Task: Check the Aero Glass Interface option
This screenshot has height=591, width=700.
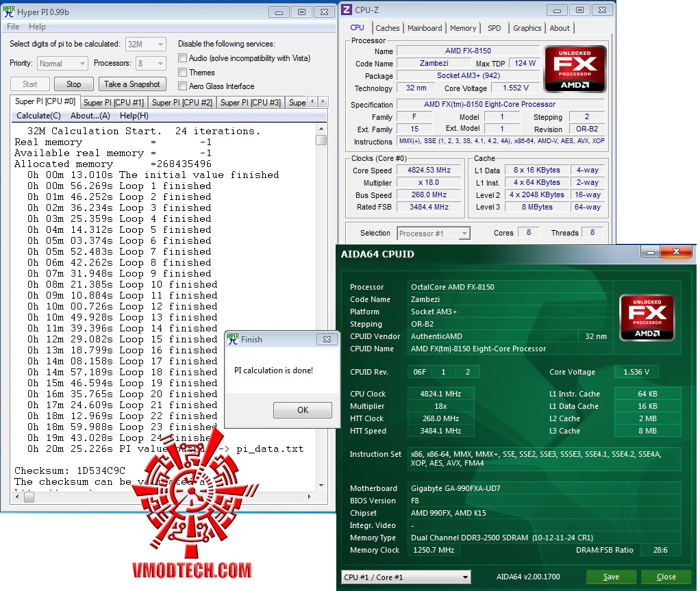Action: [182, 86]
